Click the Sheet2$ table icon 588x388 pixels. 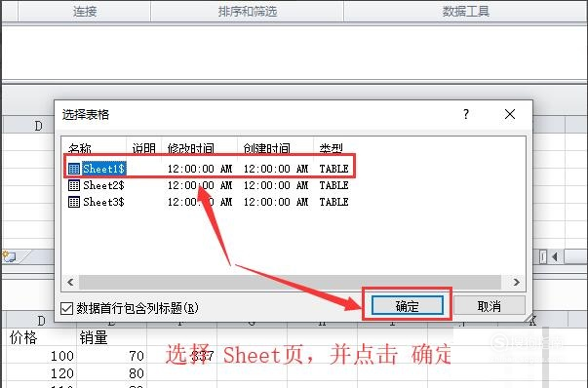click(x=74, y=185)
